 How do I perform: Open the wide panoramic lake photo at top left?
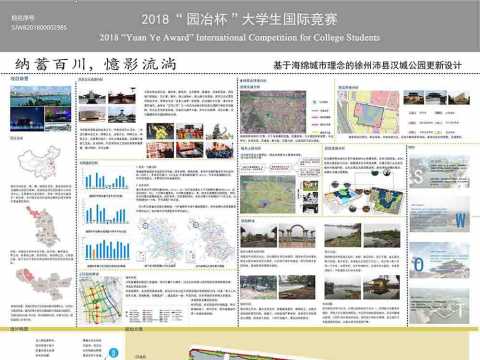click(x=41, y=96)
